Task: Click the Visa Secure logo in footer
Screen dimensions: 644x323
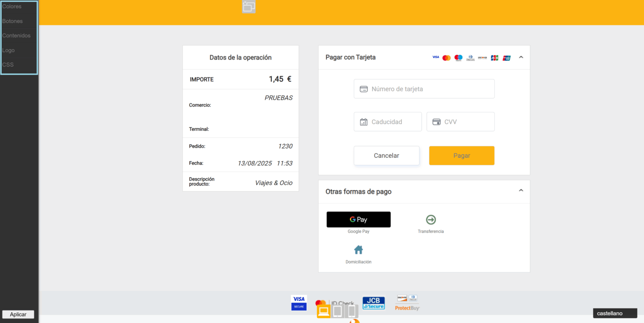Action: (x=299, y=302)
